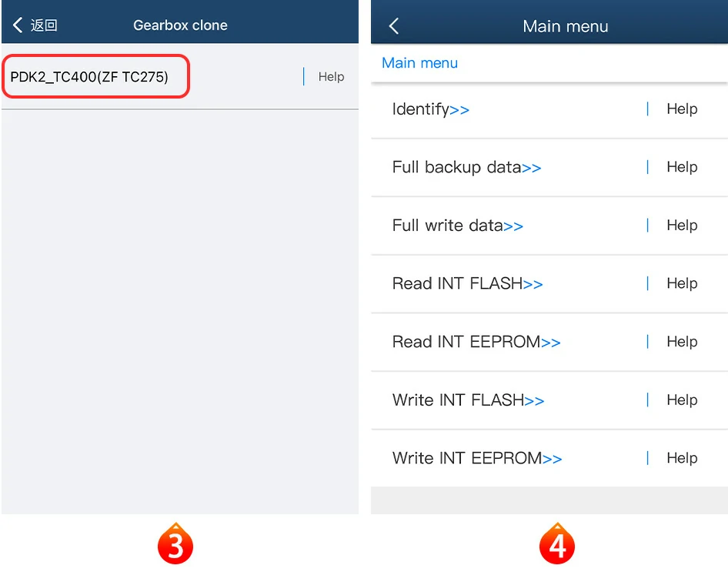Select Write INT EEPROM

pyautogui.click(x=477, y=458)
